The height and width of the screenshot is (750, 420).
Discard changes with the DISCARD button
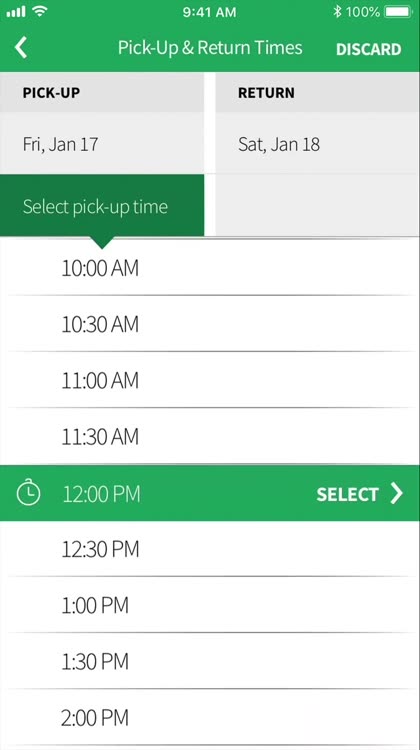[x=368, y=49]
